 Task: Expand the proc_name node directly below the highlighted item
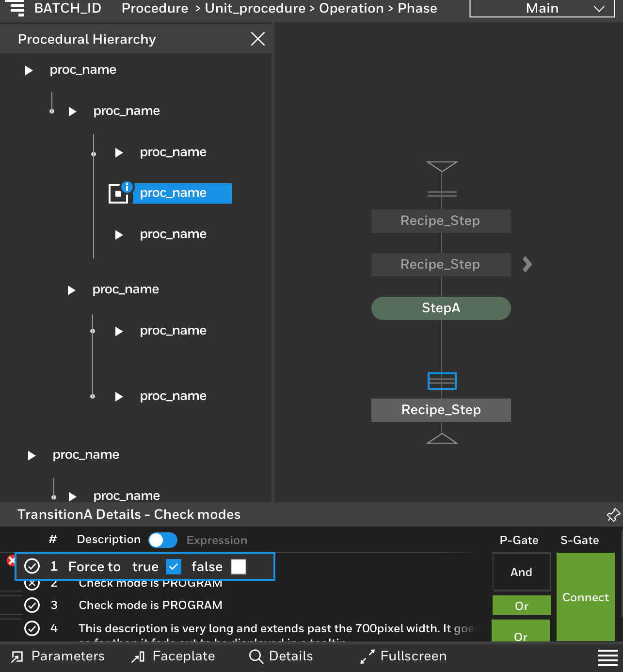point(119,235)
